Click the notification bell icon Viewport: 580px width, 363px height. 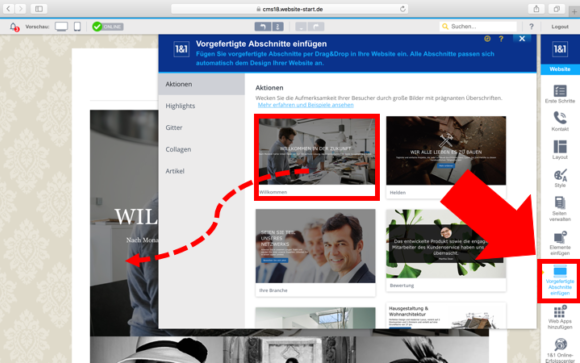[14, 27]
